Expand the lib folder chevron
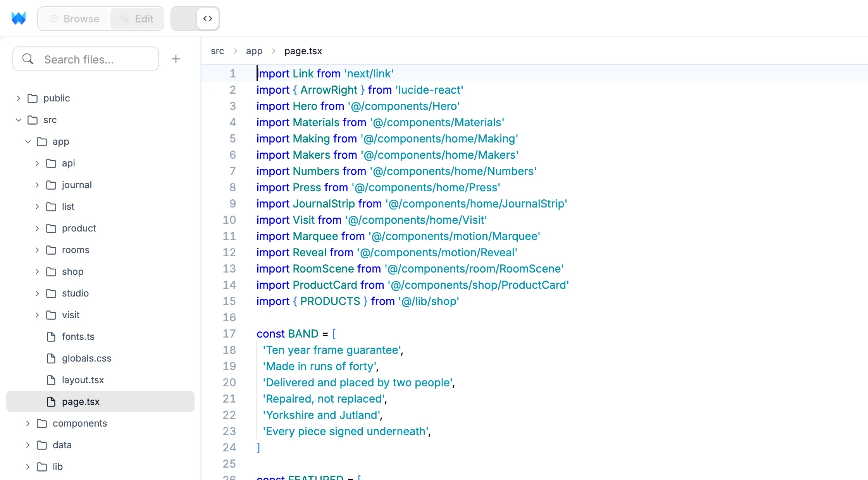Screen dimensions: 868x480 pyautogui.click(x=28, y=467)
